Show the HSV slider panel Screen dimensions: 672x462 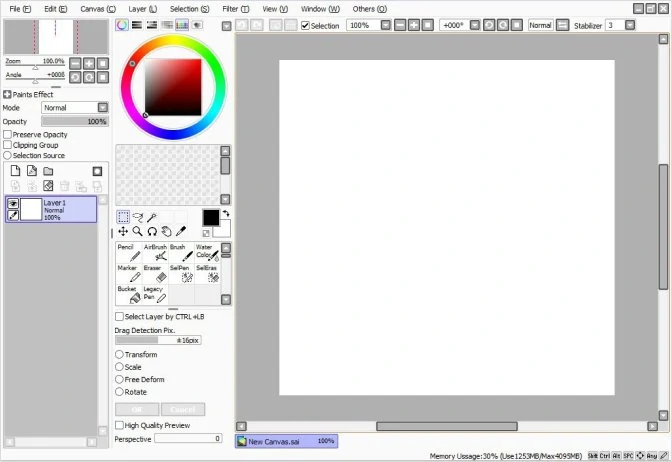click(152, 25)
